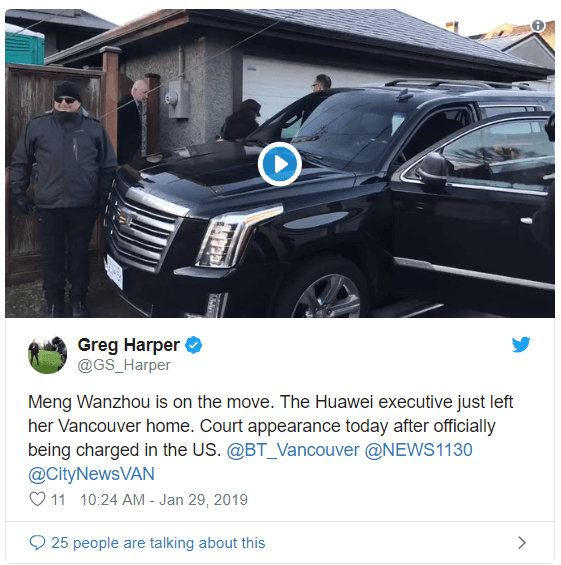Open the @CityNewsVAN mention
The width and height of the screenshot is (561, 565).
[92, 474]
